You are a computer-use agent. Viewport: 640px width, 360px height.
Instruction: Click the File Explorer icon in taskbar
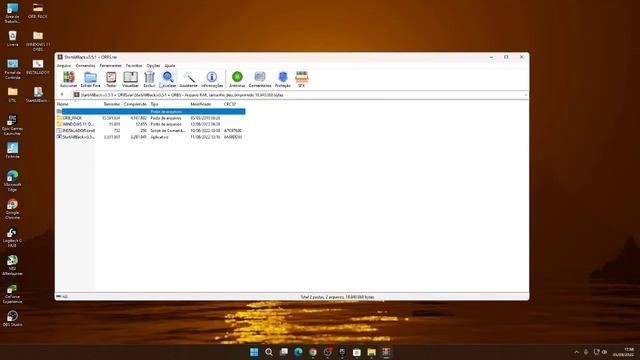(x=371, y=352)
